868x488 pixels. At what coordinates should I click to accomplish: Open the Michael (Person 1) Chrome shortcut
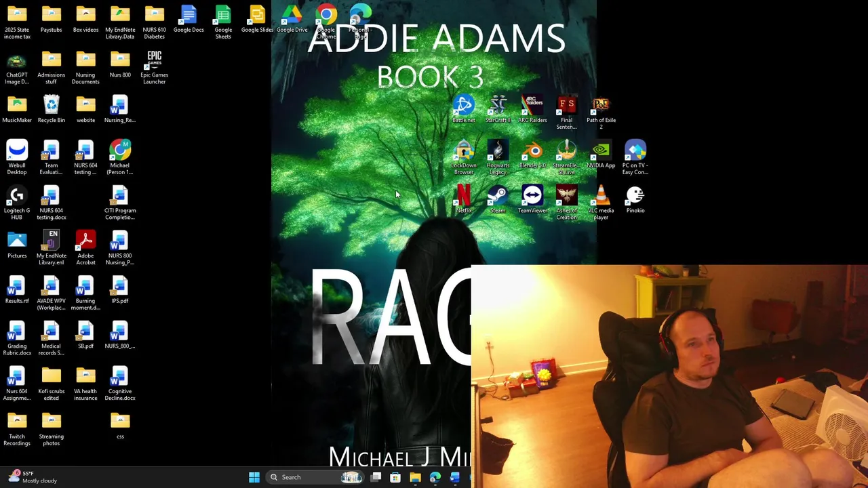(120, 157)
